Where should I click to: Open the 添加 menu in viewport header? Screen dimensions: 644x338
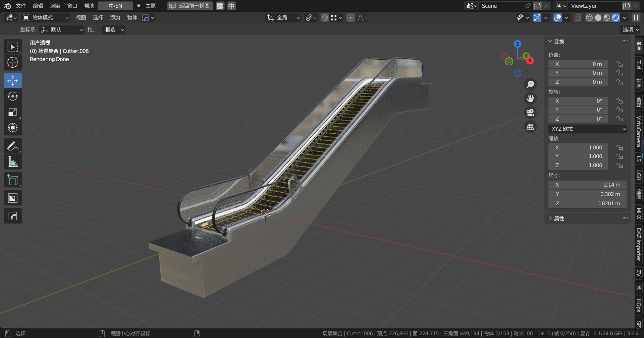point(115,18)
